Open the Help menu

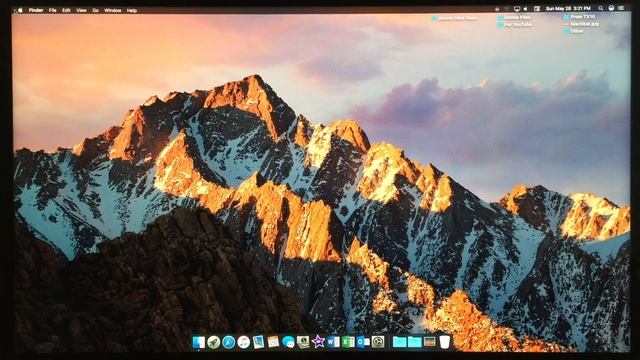pos(132,10)
